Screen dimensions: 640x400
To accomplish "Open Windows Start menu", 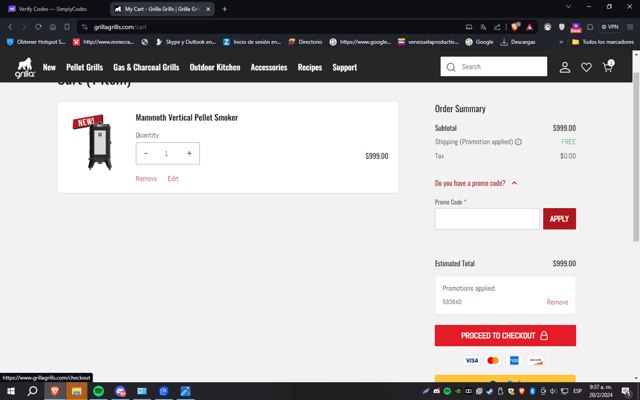I will click(x=11, y=391).
